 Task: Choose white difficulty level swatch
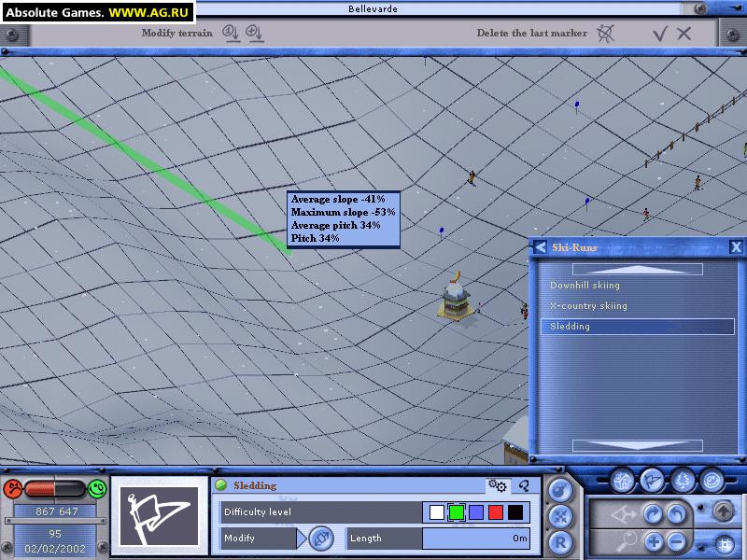[436, 512]
